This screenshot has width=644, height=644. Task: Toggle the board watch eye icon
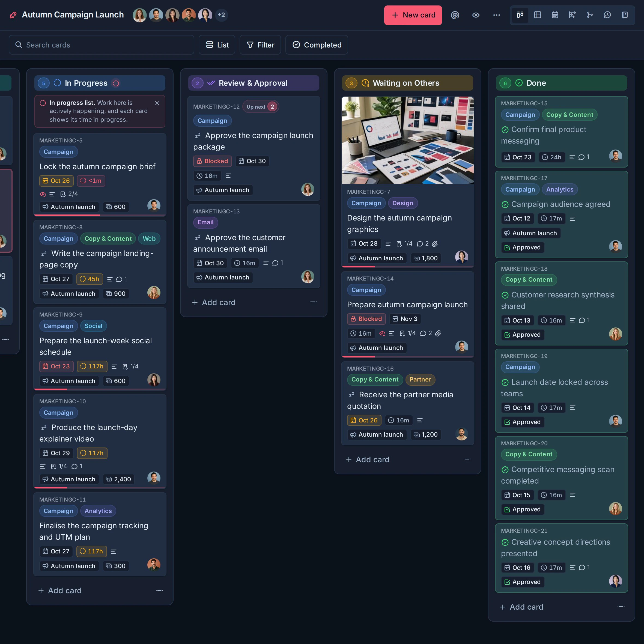[x=476, y=15]
